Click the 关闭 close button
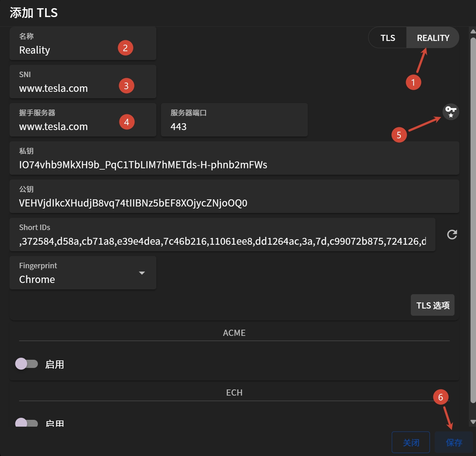The width and height of the screenshot is (476, 456). pos(411,442)
